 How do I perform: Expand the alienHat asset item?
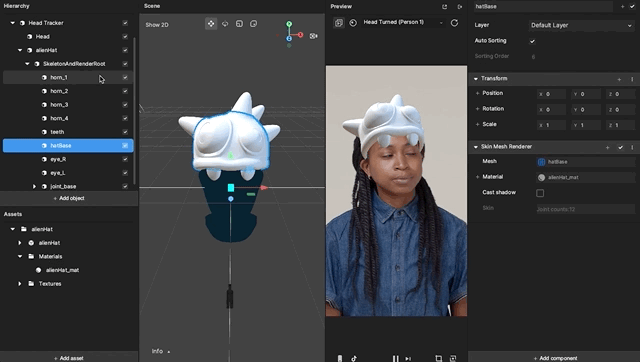[x=20, y=243]
